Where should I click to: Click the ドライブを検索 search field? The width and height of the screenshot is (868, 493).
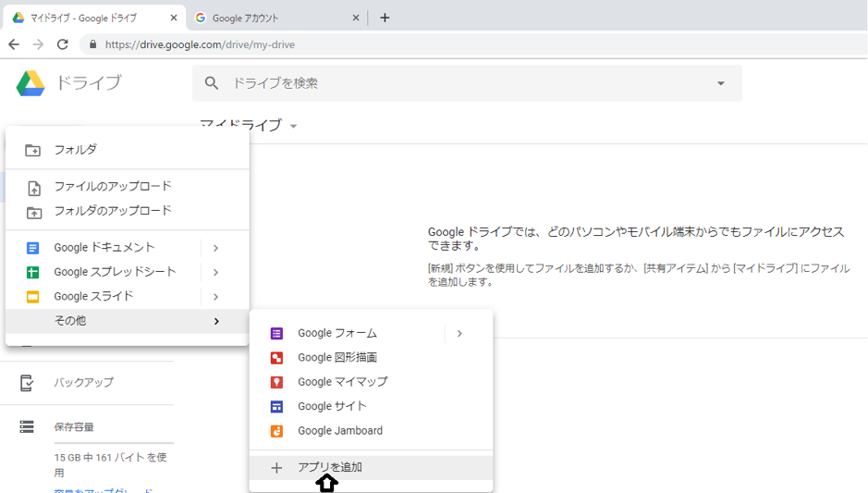point(467,83)
